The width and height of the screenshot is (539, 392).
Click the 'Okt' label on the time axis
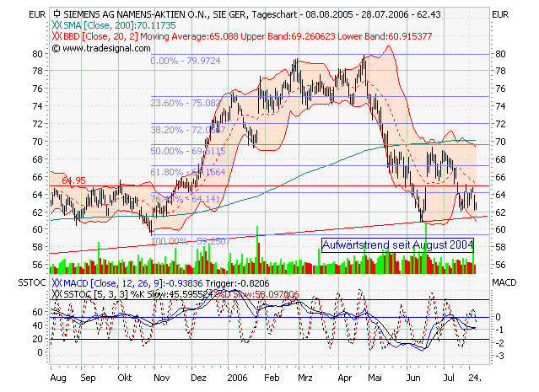click(125, 378)
